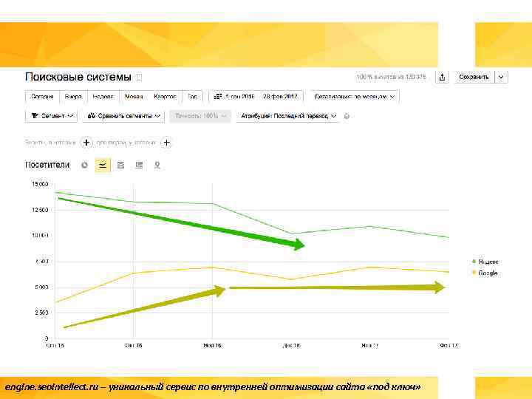Open the date range picker
The width and height of the screenshot is (532, 399).
coord(256,97)
